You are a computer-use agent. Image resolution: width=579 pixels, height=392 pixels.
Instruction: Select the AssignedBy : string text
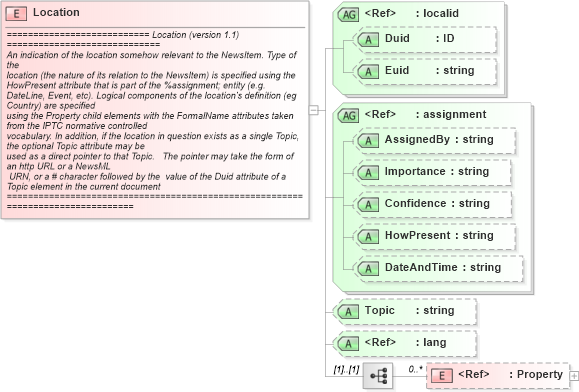(439, 140)
